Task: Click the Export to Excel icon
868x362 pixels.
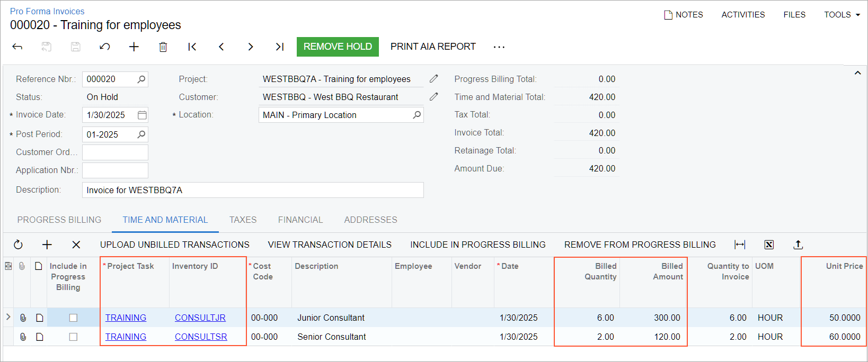Action: [x=769, y=245]
